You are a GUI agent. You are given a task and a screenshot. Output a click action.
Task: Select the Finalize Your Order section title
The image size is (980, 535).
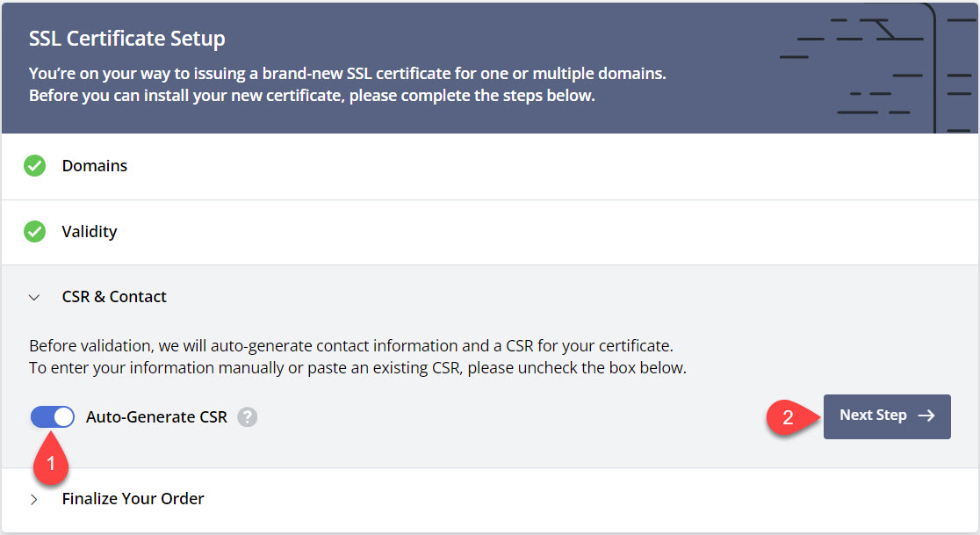point(133,498)
